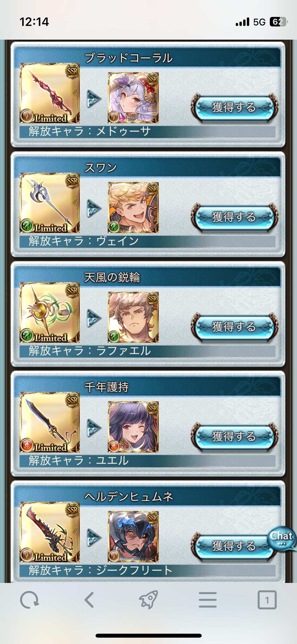Open the Chat bubble
Image resolution: width=297 pixels, height=644 pixels.
281,538
